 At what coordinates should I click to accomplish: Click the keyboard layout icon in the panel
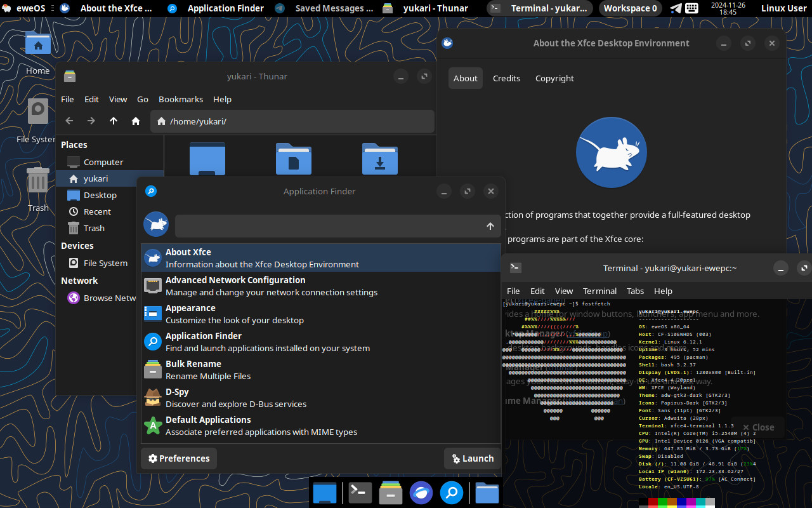pyautogui.click(x=691, y=8)
